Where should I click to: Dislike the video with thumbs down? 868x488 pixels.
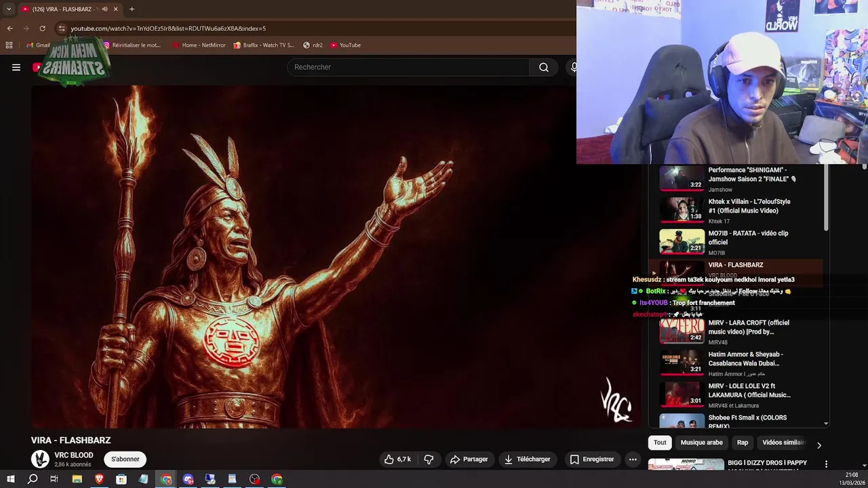click(429, 459)
